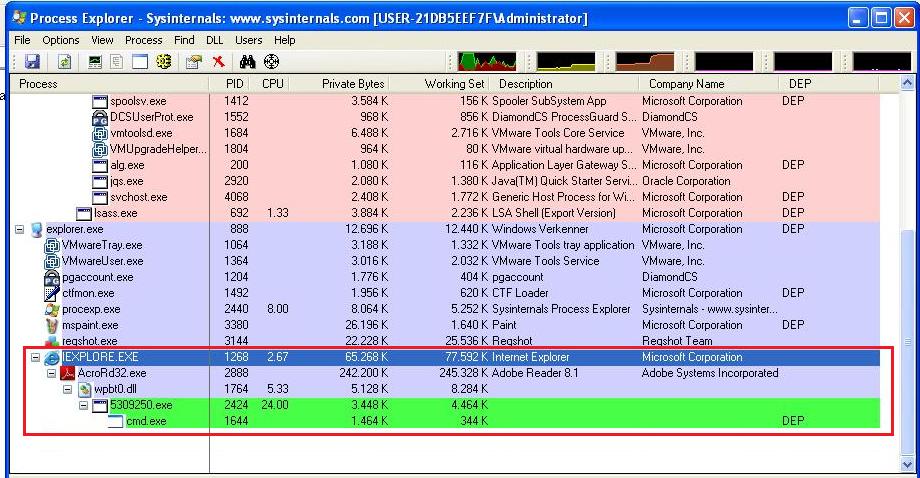Collapse the AcroRd32.exe tree node
The image size is (920, 478).
52,373
